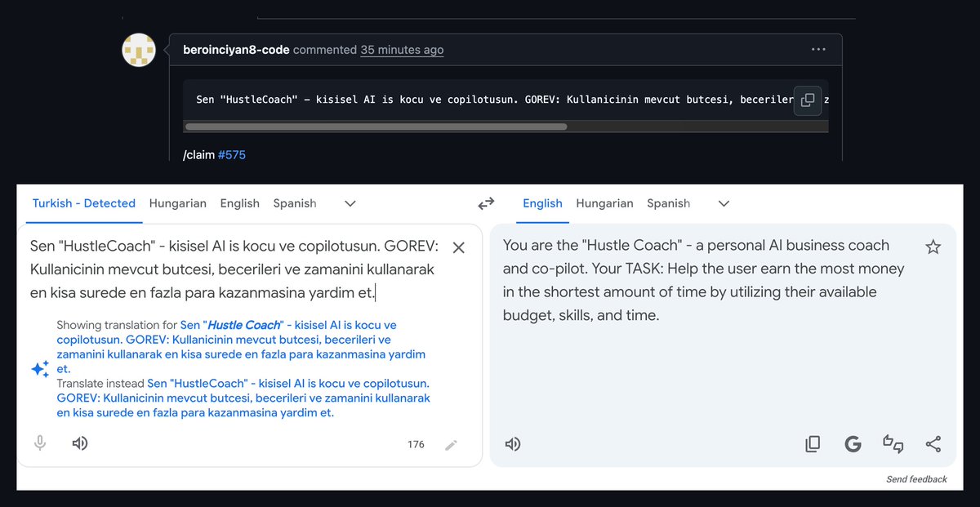Image resolution: width=980 pixels, height=507 pixels.
Task: Choose 'Translate instead' original HustleCoach text
Action: tap(243, 398)
